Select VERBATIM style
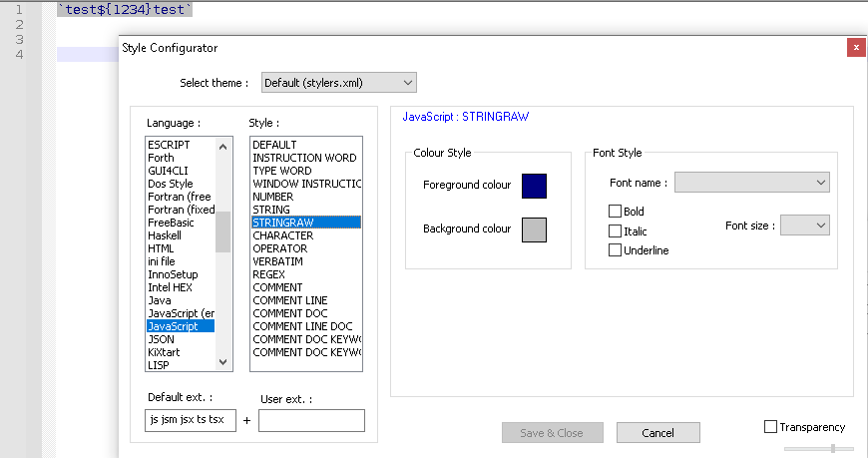The height and width of the screenshot is (458, 868). pos(306,261)
